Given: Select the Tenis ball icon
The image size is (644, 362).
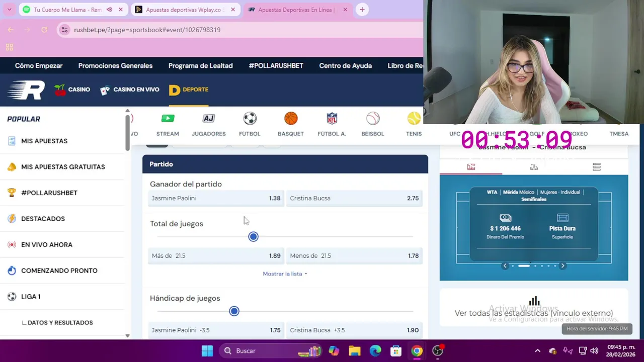Looking at the screenshot, I should 414,125.
